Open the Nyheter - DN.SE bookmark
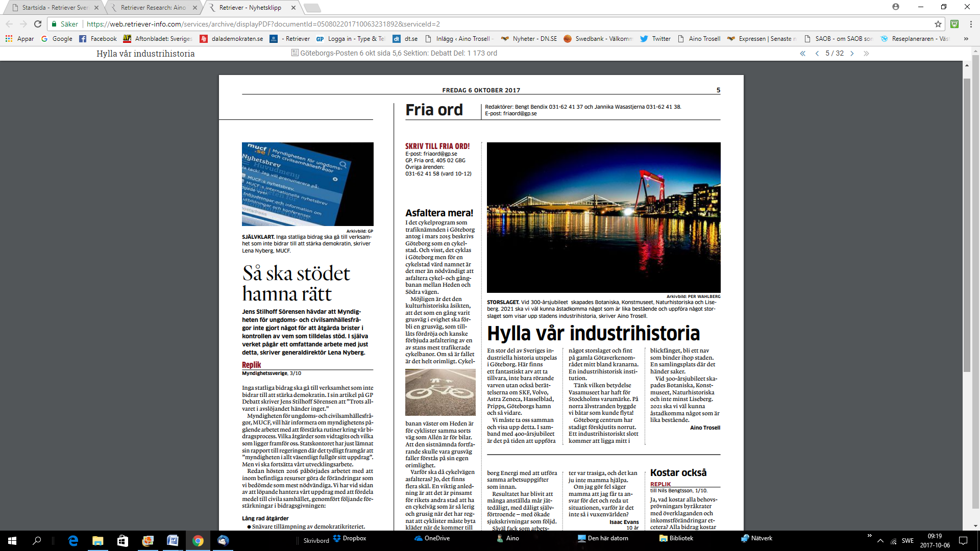 529,39
